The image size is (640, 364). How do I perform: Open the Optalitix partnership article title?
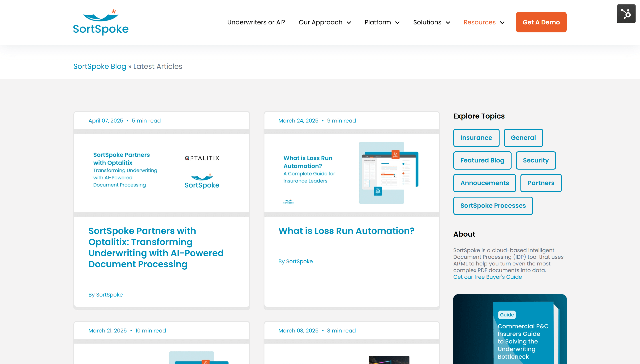coord(156,247)
